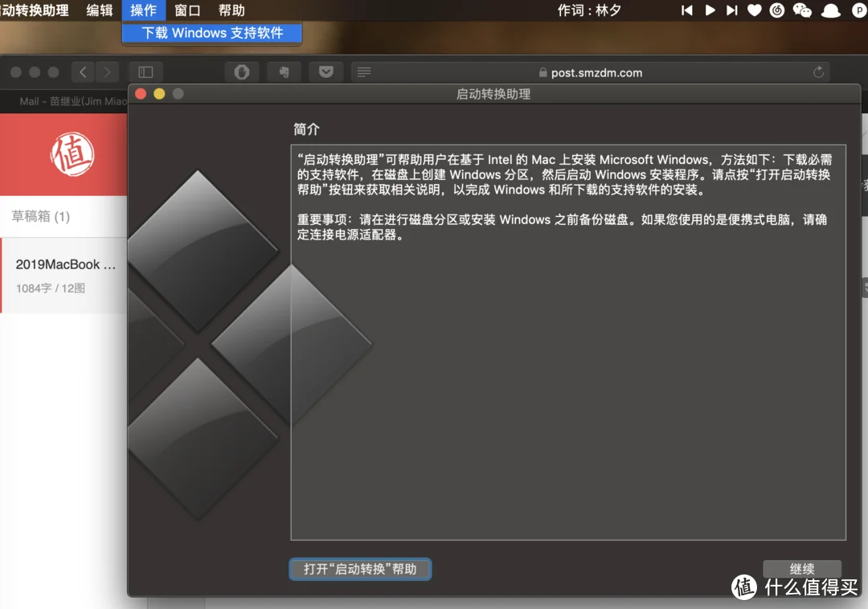Open the 启动转换助理 application menu
868x609 pixels.
pos(35,10)
